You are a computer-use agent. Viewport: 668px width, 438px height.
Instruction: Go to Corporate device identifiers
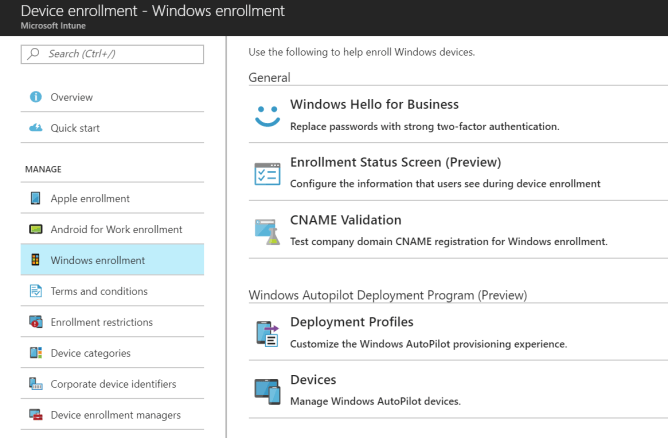[113, 384]
